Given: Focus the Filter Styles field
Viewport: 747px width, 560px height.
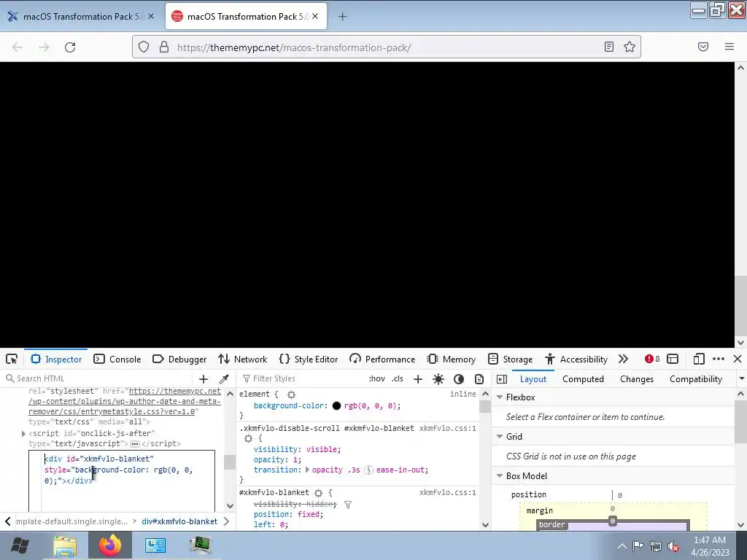Looking at the screenshot, I should click(x=303, y=379).
